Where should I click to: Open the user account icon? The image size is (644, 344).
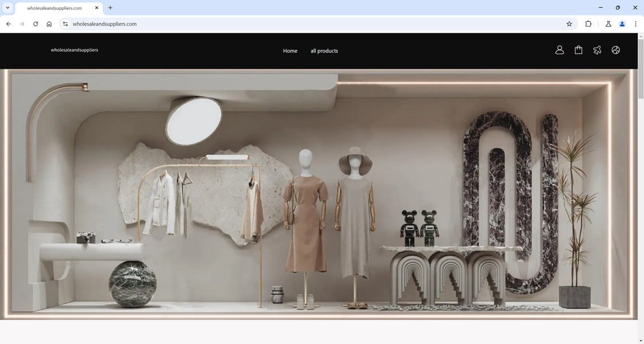click(x=559, y=50)
